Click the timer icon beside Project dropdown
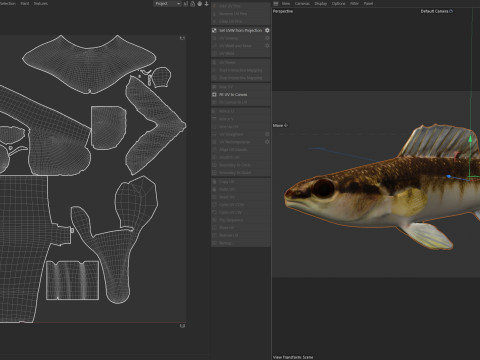 pos(193,4)
